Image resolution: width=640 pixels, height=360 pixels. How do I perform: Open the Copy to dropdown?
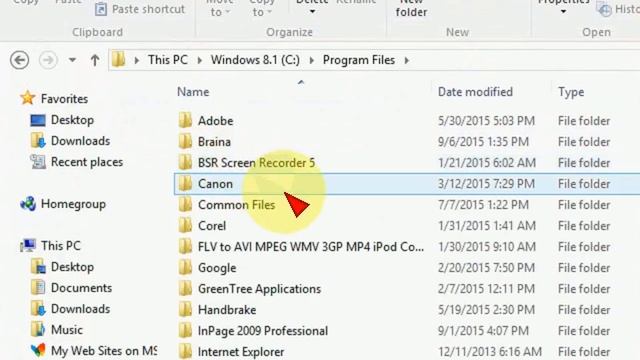tap(262, 8)
